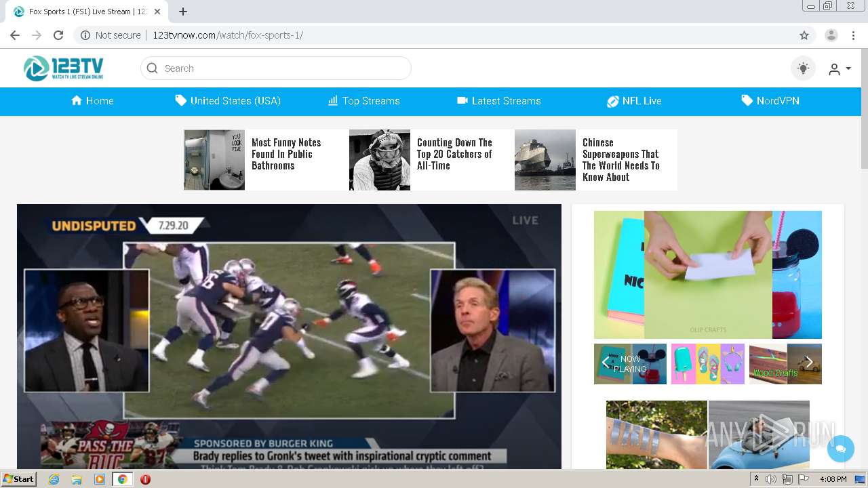Select the Wood Crafts video thumbnail
Image resolution: width=868 pixels, height=488 pixels.
[x=785, y=364]
